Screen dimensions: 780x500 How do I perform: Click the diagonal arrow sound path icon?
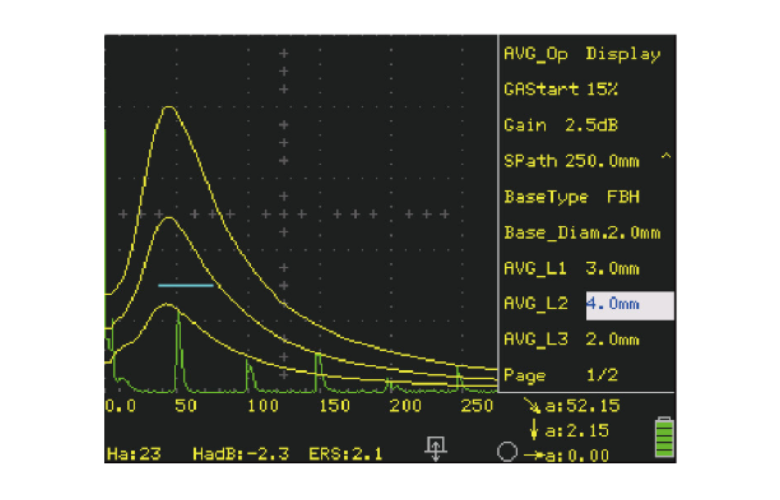coord(532,406)
